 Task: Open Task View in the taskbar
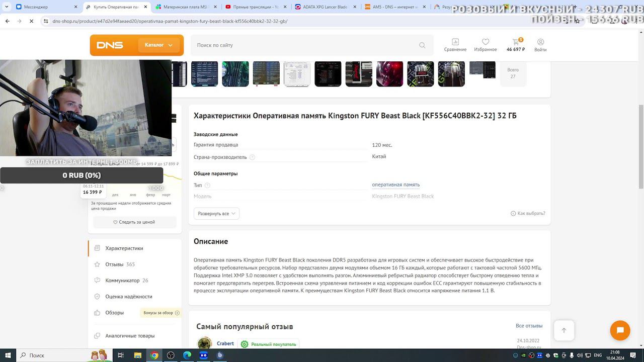[x=121, y=355]
